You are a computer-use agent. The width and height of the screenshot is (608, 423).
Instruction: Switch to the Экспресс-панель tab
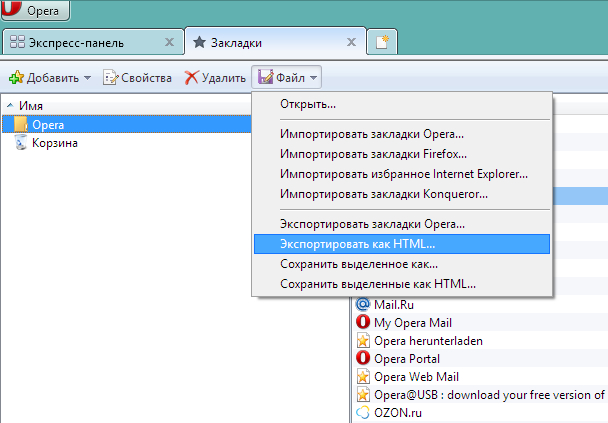(93, 43)
